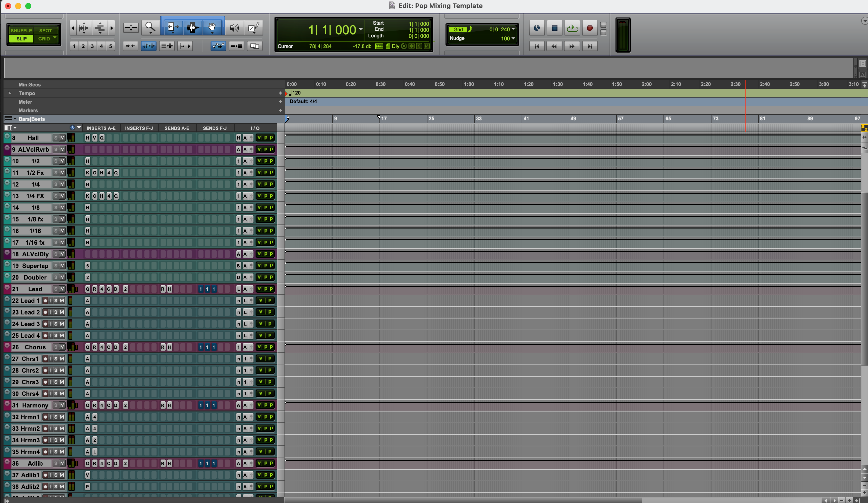Image resolution: width=868 pixels, height=503 pixels.
Task: Click the INSERTS A-E column header
Action: pos(101,128)
